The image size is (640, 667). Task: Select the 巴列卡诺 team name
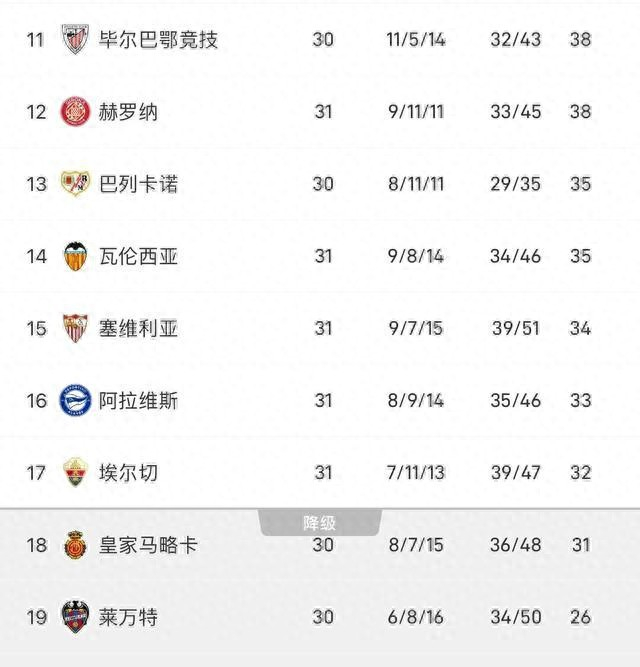click(138, 184)
